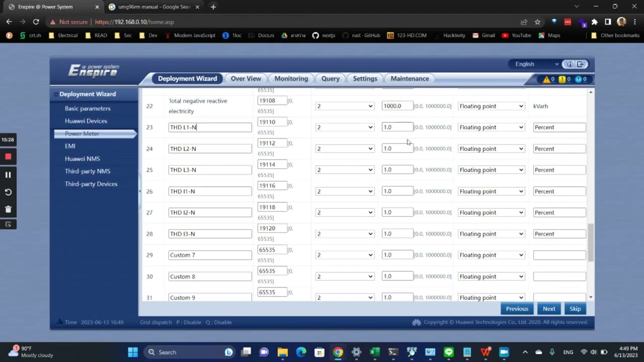The image size is (644, 362).
Task: Open byte-count dropdown for THD L1-N row
Action: (345, 127)
